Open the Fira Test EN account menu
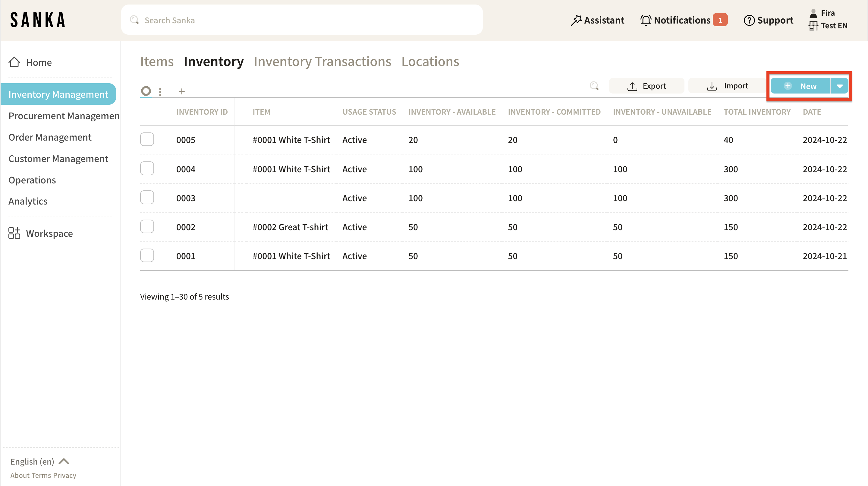This screenshot has height=486, width=868. coord(828,20)
